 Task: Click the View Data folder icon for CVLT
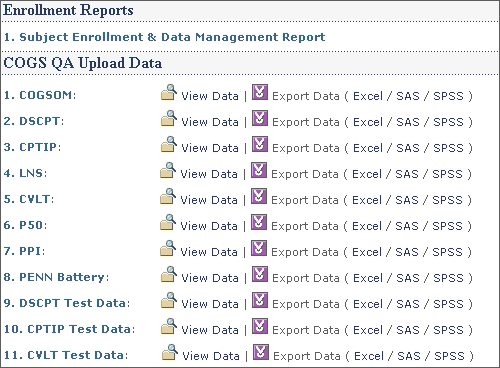pyautogui.click(x=168, y=196)
